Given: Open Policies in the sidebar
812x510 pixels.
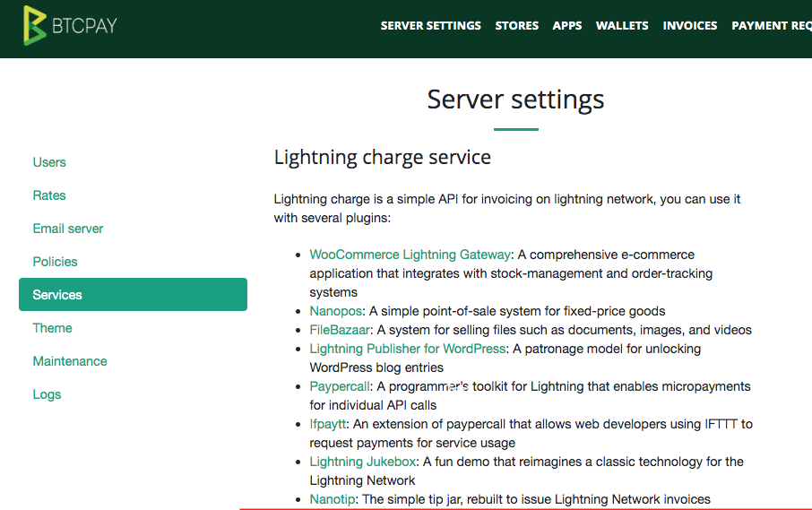Looking at the screenshot, I should 55,262.
